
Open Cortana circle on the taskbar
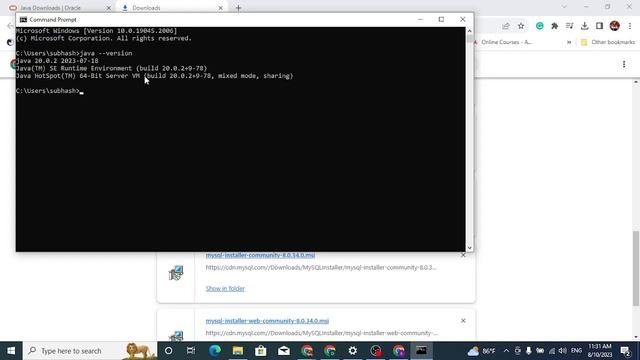pyautogui.click(x=168, y=351)
